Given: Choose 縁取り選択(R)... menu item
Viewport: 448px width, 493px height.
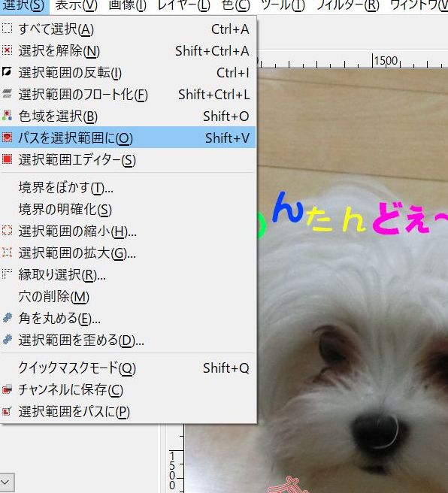Looking at the screenshot, I should pyautogui.click(x=128, y=274).
